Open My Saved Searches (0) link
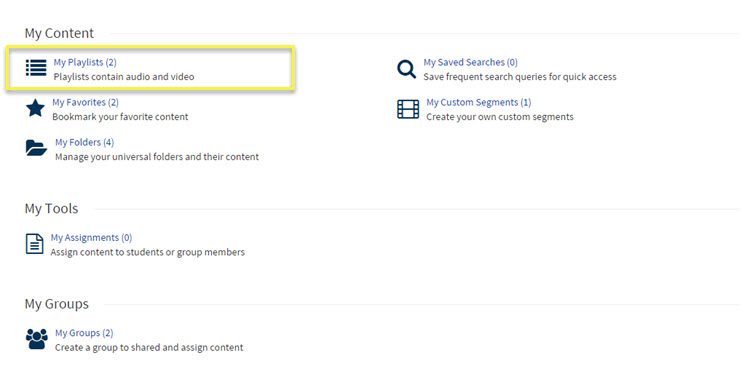The image size is (750, 382). pos(470,62)
